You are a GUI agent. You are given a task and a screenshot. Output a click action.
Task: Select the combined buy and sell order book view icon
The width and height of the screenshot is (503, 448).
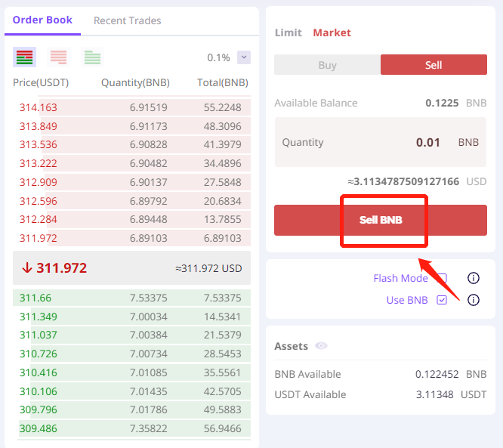pos(24,57)
